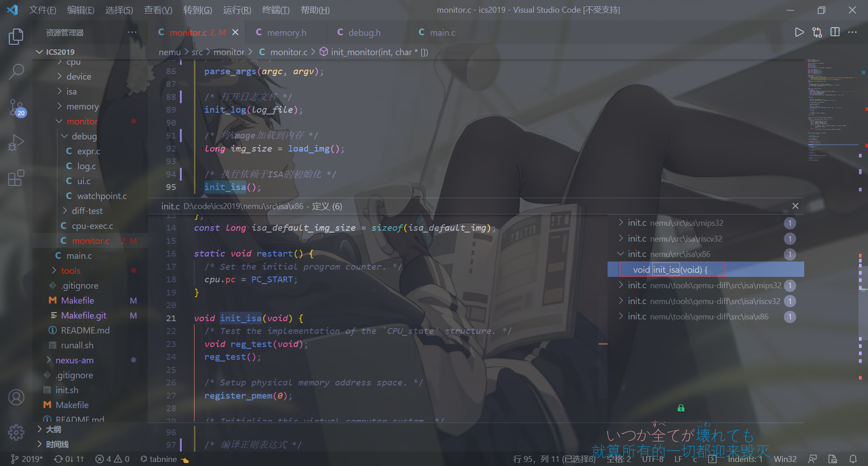Close the peek definition panel

tap(795, 206)
